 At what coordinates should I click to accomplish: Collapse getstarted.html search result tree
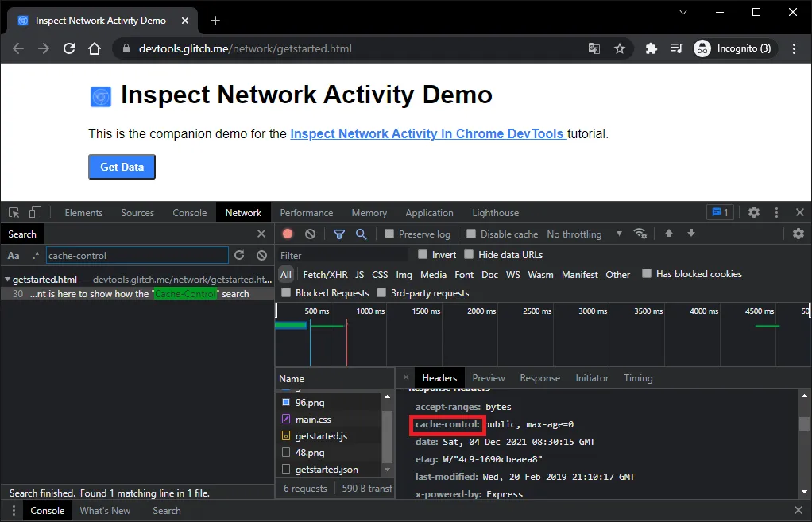tap(7, 280)
